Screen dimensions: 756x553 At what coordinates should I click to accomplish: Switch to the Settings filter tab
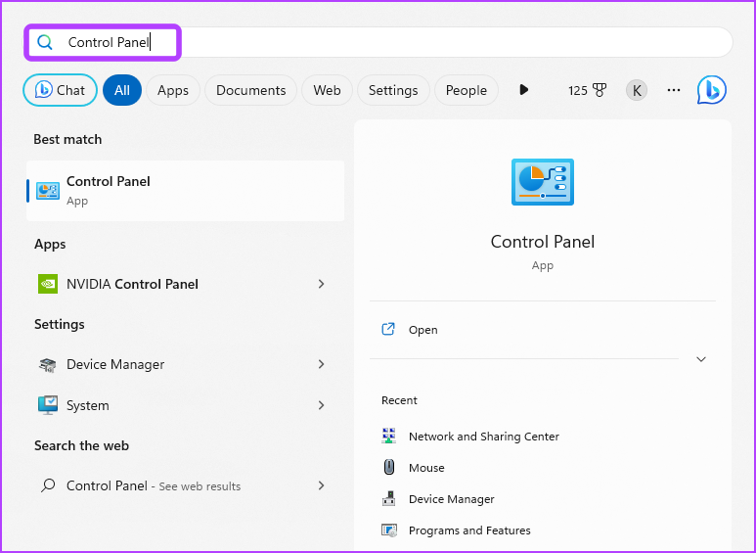point(393,90)
